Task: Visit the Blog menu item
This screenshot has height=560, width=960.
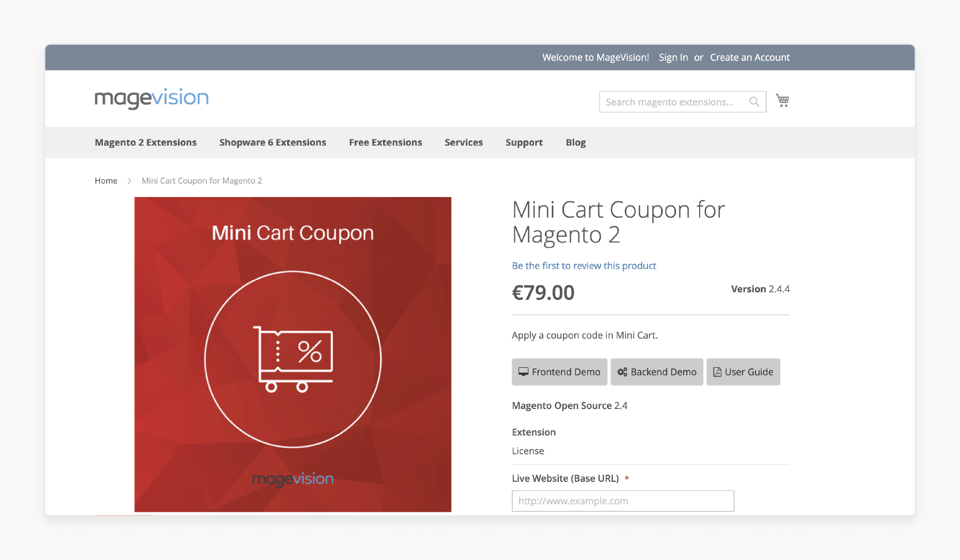Action: [575, 142]
